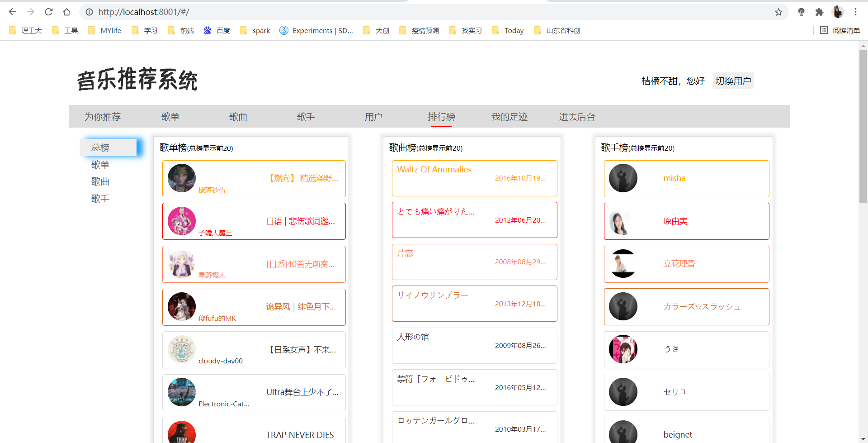Select 歌手 in the left sidebar
The width and height of the screenshot is (868, 443).
(100, 199)
